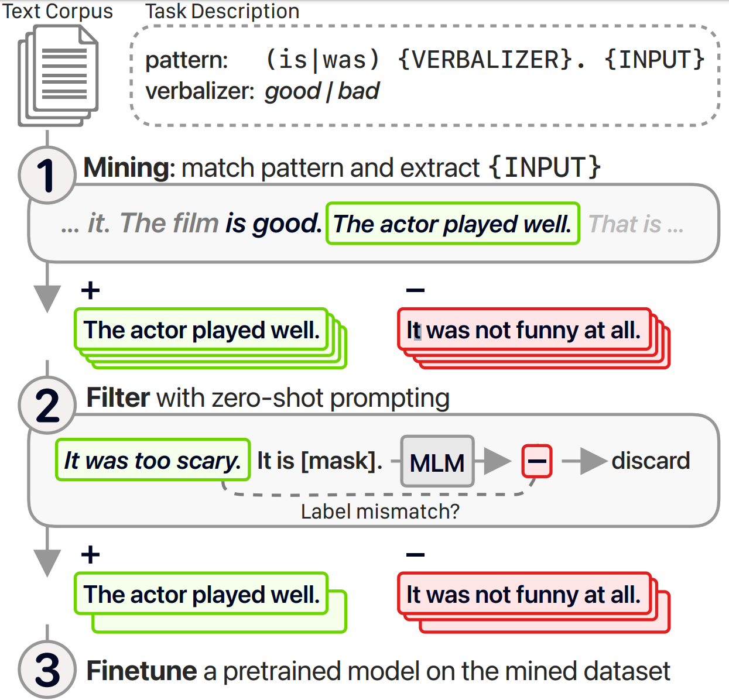The image size is (729, 700).
Task: Click the red minus label box after MLM
Action: click(537, 461)
